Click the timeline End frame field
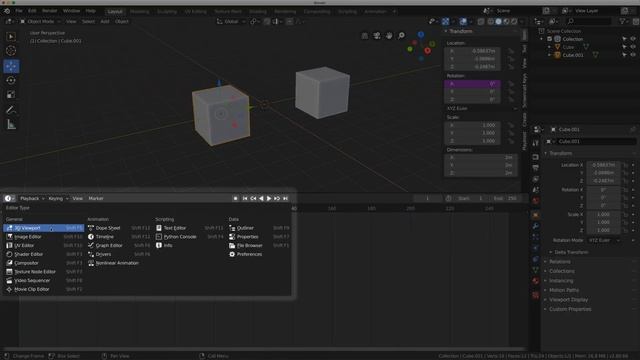The image size is (640, 360). click(x=505, y=198)
